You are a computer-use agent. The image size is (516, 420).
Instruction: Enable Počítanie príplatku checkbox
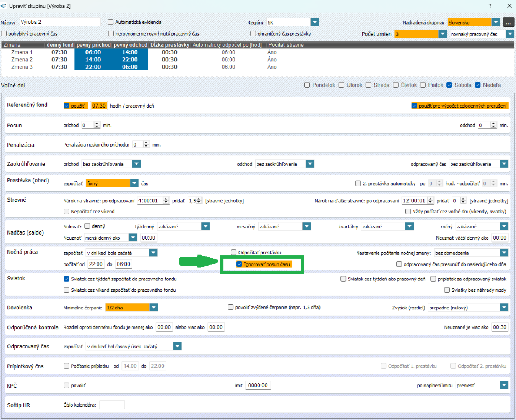(x=67, y=366)
